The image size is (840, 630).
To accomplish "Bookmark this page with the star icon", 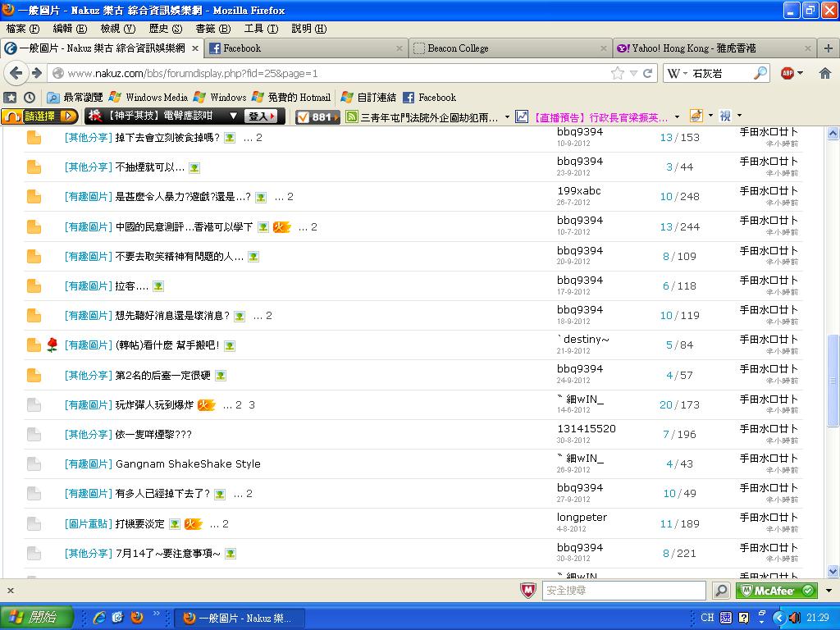I will 618,73.
